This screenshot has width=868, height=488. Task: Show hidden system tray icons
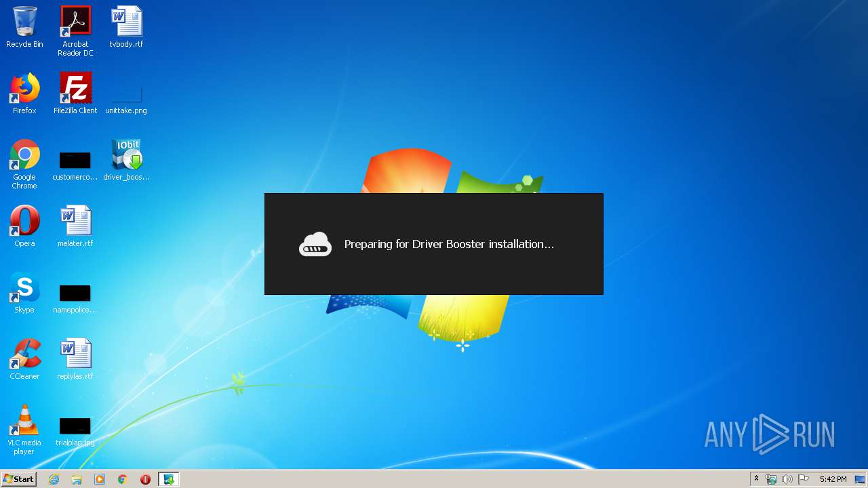tap(756, 479)
